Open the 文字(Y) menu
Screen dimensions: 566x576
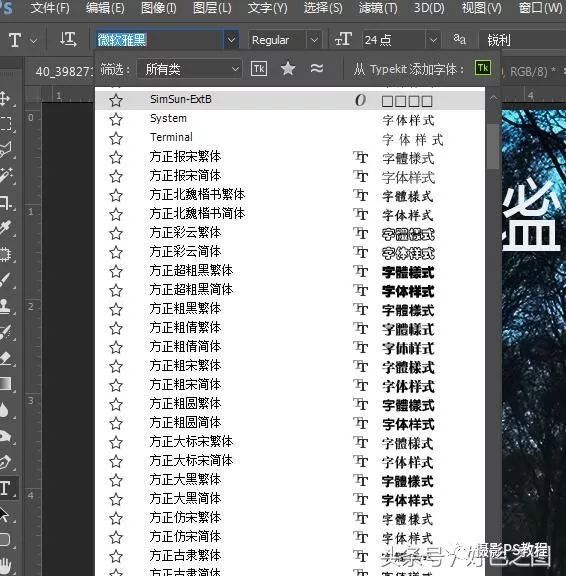[267, 8]
